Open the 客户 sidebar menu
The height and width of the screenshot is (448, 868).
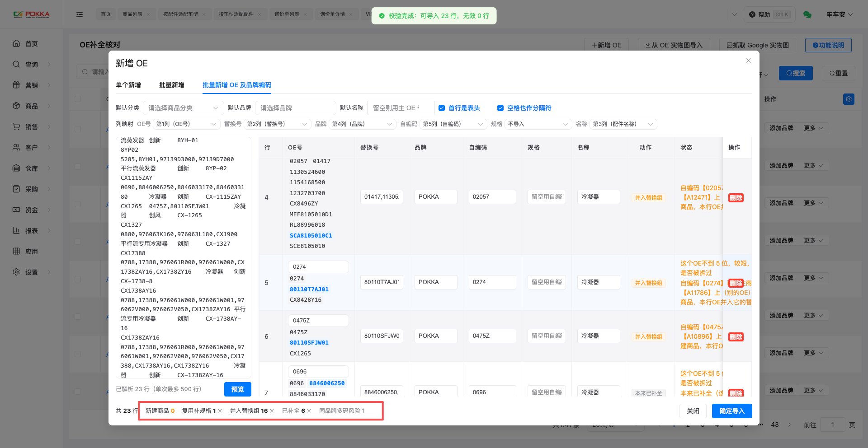tap(31, 148)
